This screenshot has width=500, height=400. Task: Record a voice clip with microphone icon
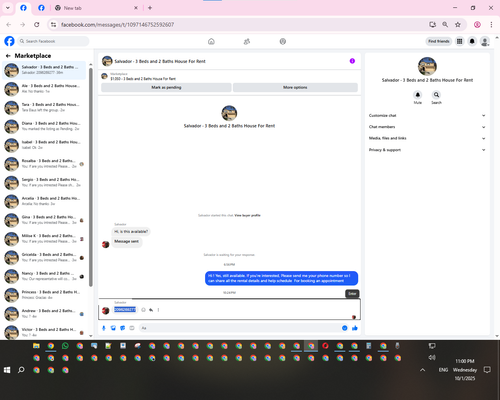click(104, 328)
